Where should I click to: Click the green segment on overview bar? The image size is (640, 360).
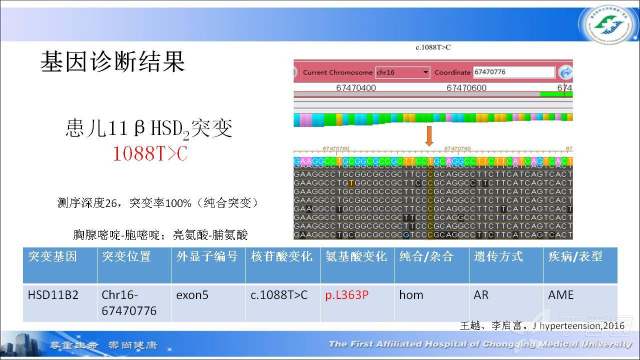coord(556,94)
